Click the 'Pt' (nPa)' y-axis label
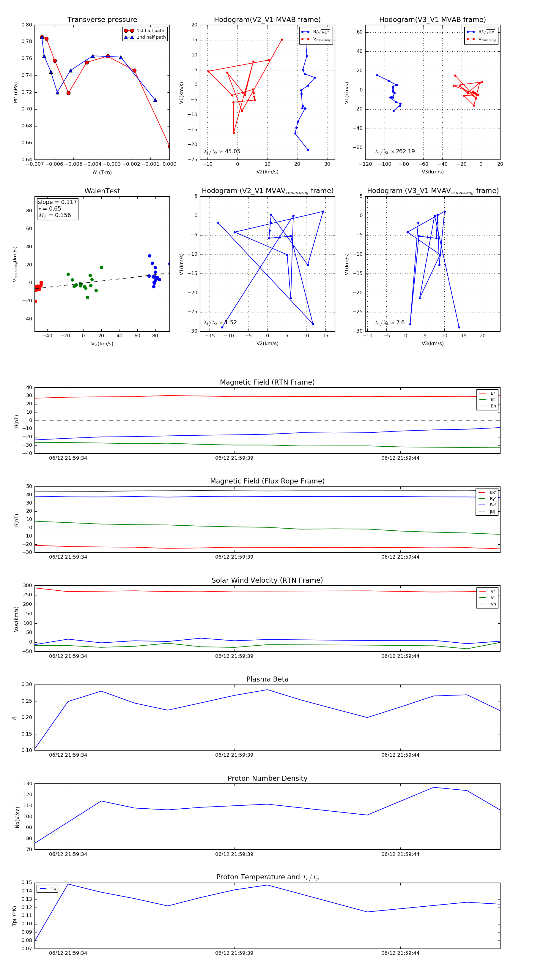This screenshot has height=980, width=535. point(16,92)
